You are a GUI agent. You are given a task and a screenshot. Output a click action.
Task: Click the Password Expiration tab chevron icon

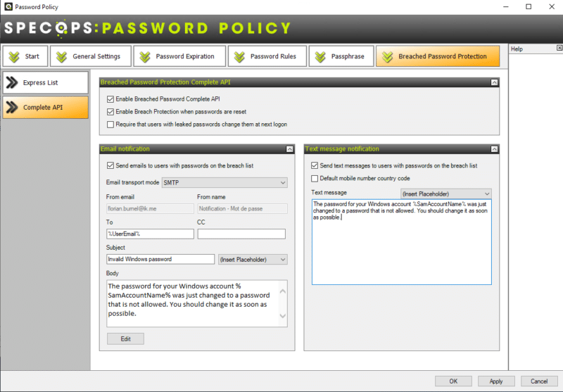tap(145, 57)
